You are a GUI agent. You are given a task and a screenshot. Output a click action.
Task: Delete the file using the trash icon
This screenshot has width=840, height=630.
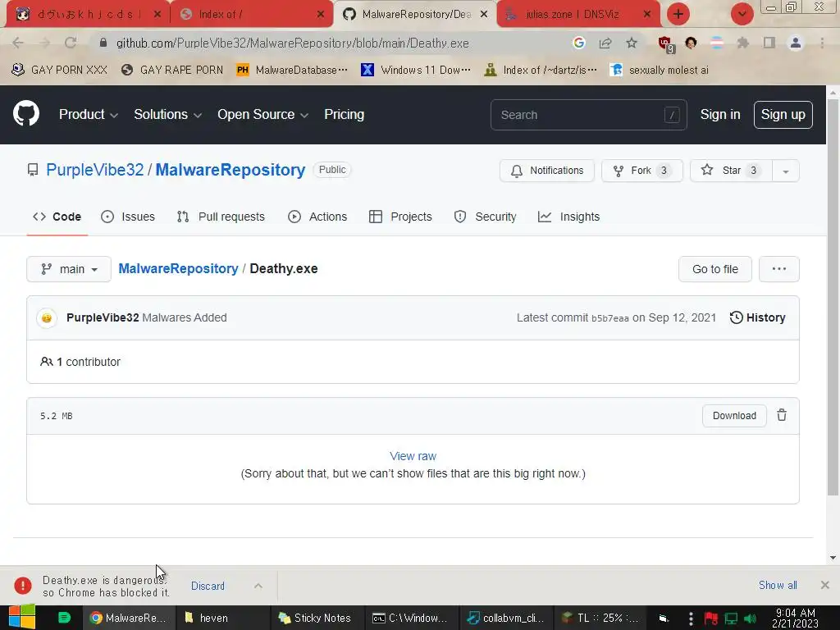click(782, 415)
